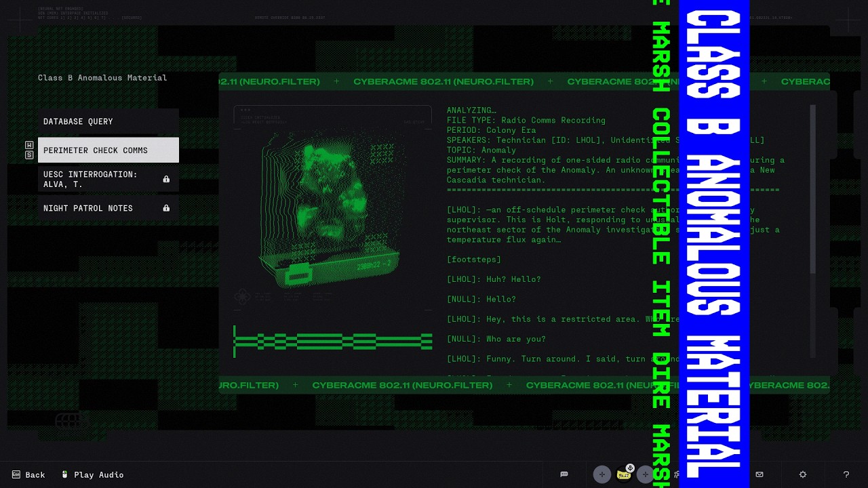Click second empty party slot plus icon
The width and height of the screenshot is (868, 488).
coord(646,474)
